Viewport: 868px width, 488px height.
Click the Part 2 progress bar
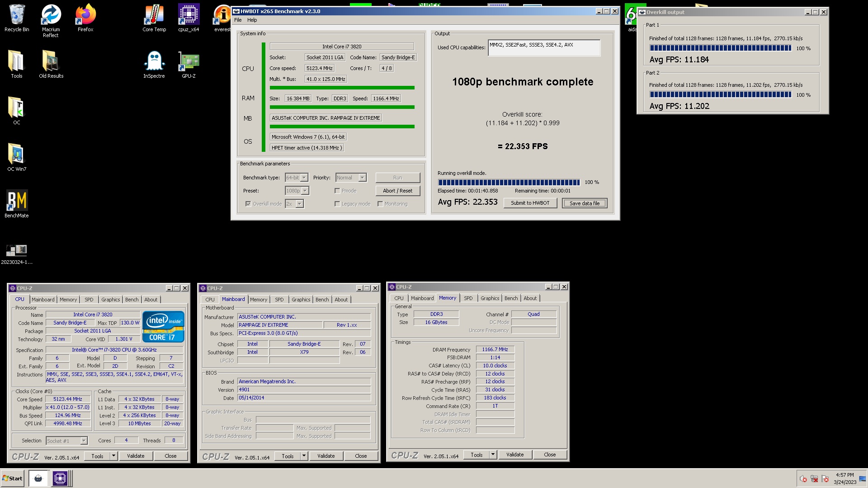pyautogui.click(x=721, y=94)
